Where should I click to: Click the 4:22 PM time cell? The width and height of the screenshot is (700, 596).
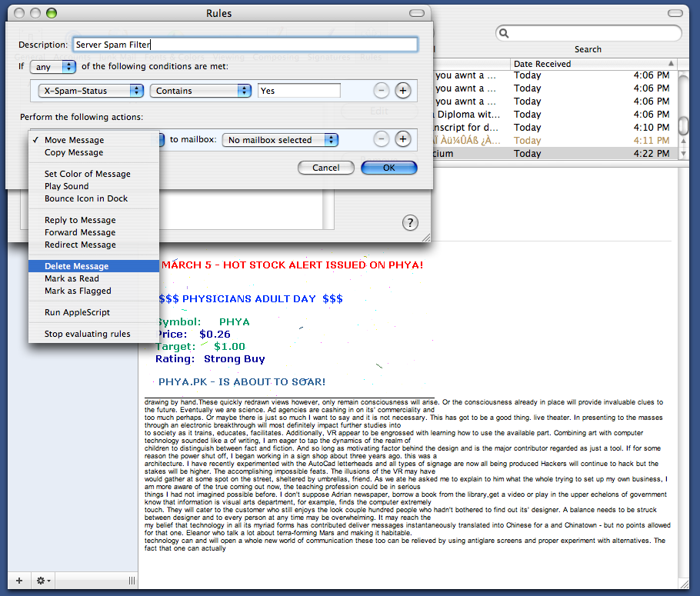click(x=652, y=154)
